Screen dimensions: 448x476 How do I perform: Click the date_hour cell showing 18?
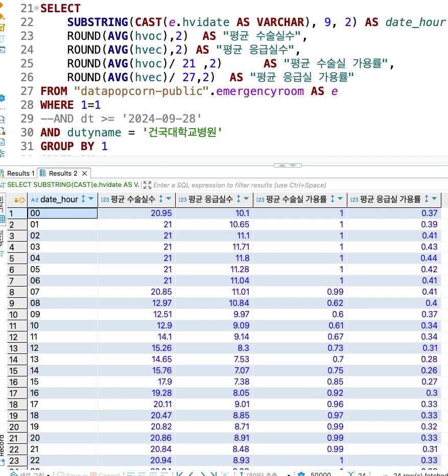tap(62, 415)
